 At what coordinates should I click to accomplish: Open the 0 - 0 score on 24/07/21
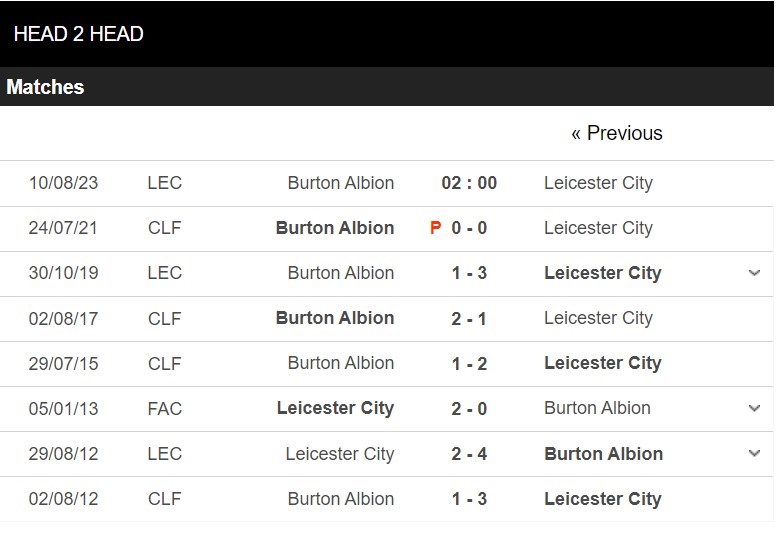[x=469, y=228]
